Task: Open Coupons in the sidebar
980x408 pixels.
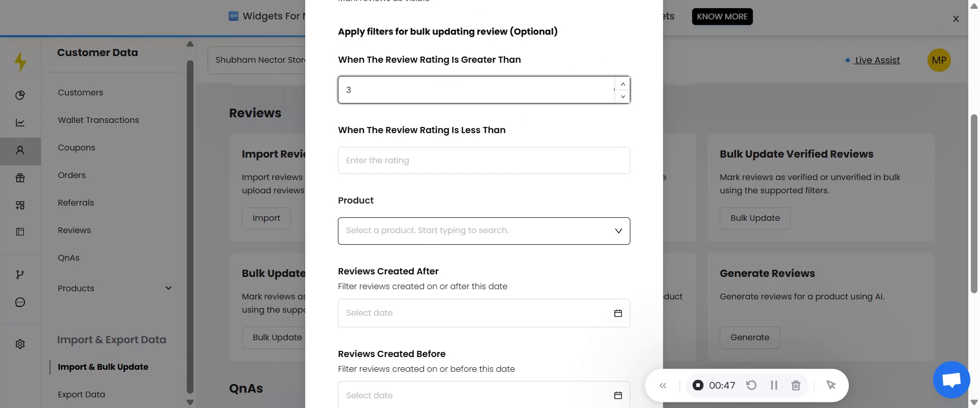Action: click(77, 147)
